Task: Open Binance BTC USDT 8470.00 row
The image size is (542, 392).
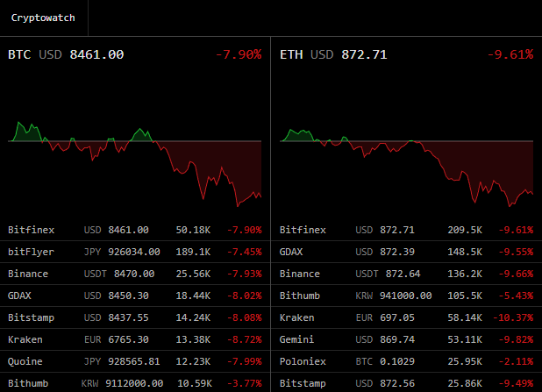Action: [x=135, y=274]
